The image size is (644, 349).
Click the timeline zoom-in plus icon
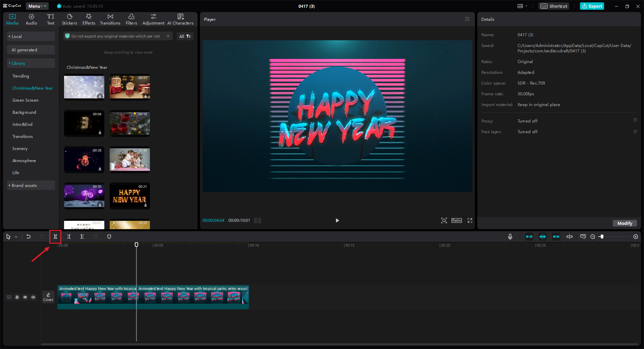635,237
